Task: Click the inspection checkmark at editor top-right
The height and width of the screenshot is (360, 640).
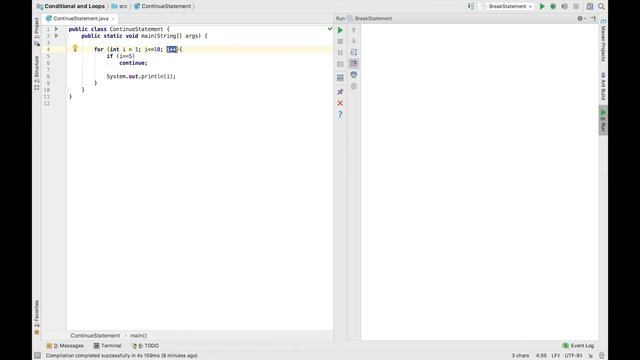Action: [329, 29]
